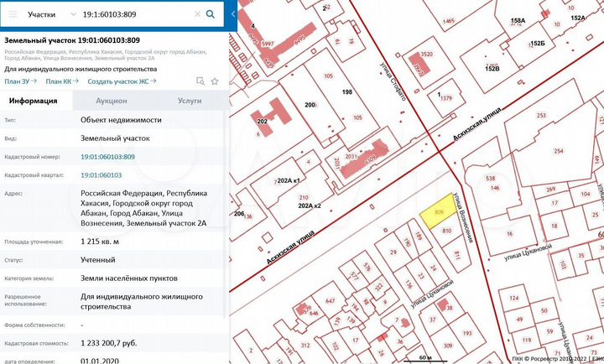This screenshot has height=364, width=604.
Task: Click map label 198
Action: coord(347,91)
